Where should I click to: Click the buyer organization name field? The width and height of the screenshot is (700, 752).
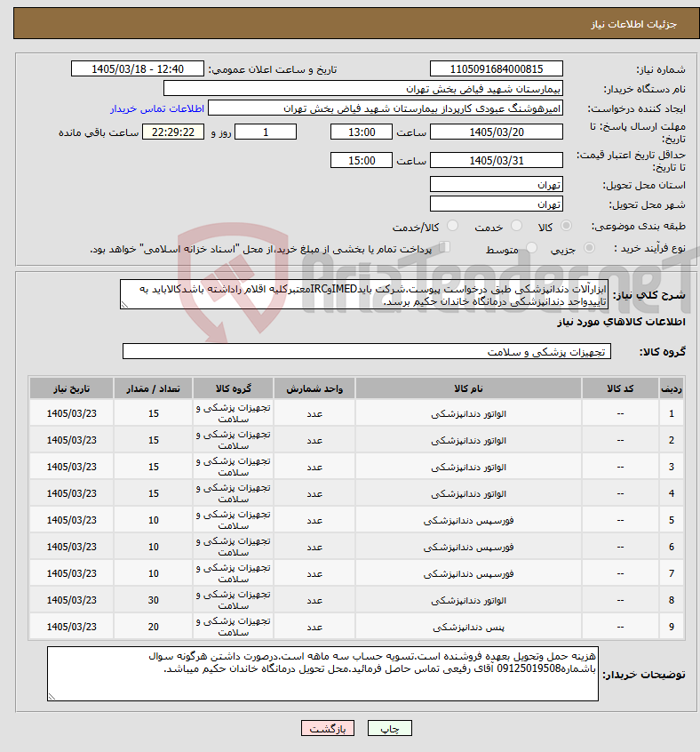[x=363, y=89]
